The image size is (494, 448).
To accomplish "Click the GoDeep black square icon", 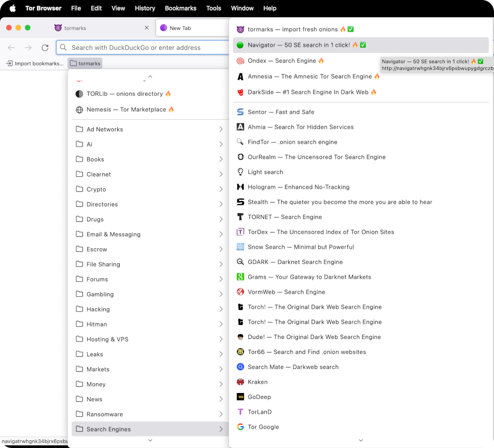I will [240, 397].
